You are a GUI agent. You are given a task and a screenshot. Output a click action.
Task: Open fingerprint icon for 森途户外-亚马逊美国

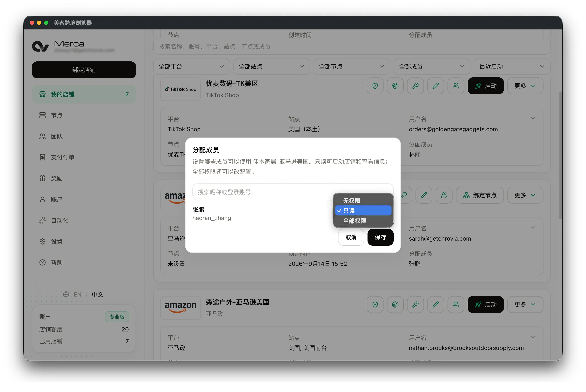click(x=395, y=305)
